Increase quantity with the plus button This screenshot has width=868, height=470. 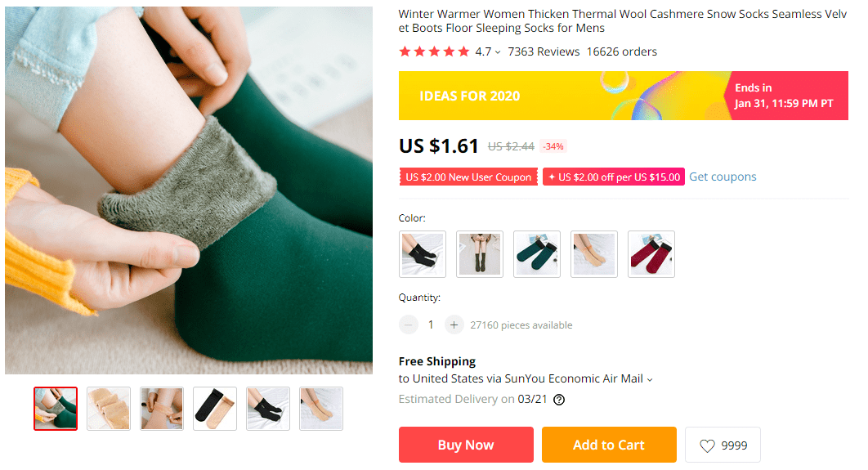click(454, 325)
